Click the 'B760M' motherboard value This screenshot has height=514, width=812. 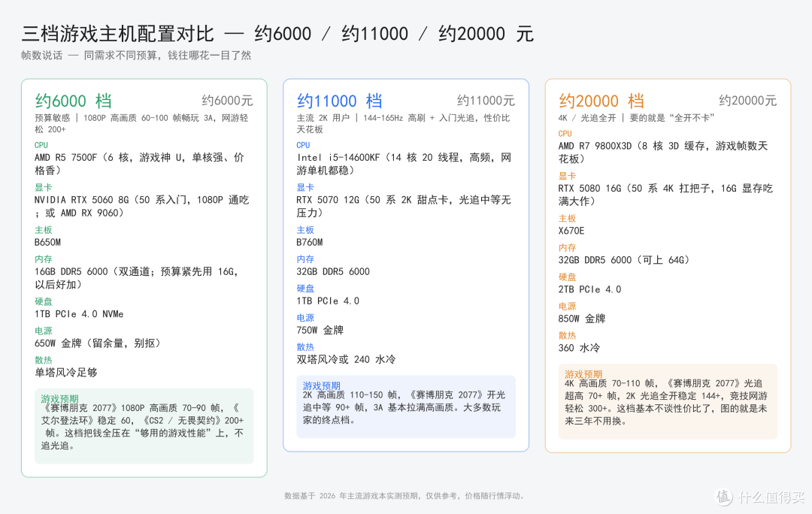tap(310, 242)
